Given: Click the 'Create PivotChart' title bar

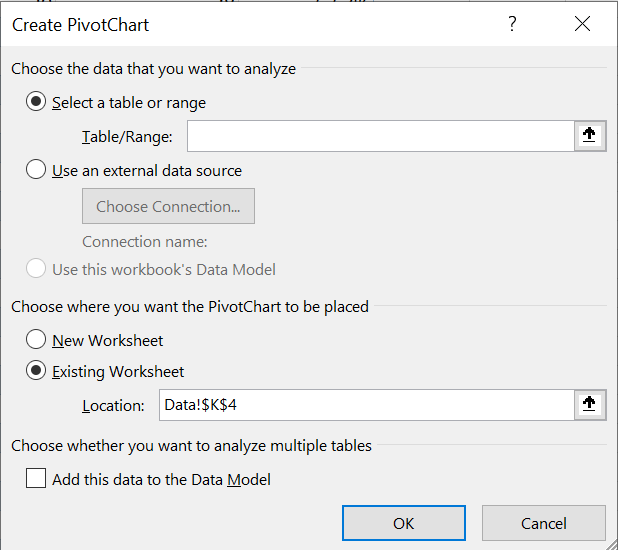Looking at the screenshot, I should (250, 25).
